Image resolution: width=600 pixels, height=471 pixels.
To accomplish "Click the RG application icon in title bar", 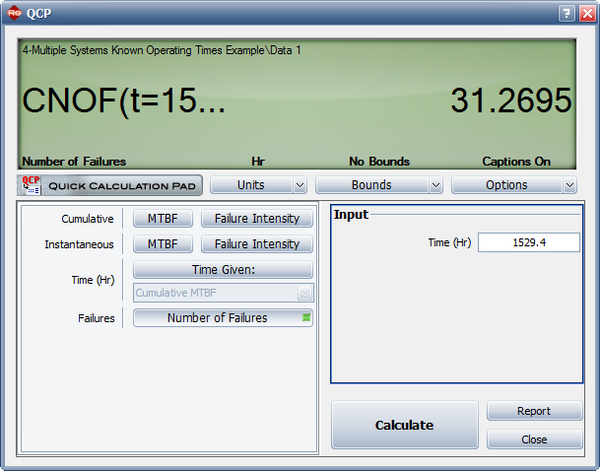I will pyautogui.click(x=14, y=13).
